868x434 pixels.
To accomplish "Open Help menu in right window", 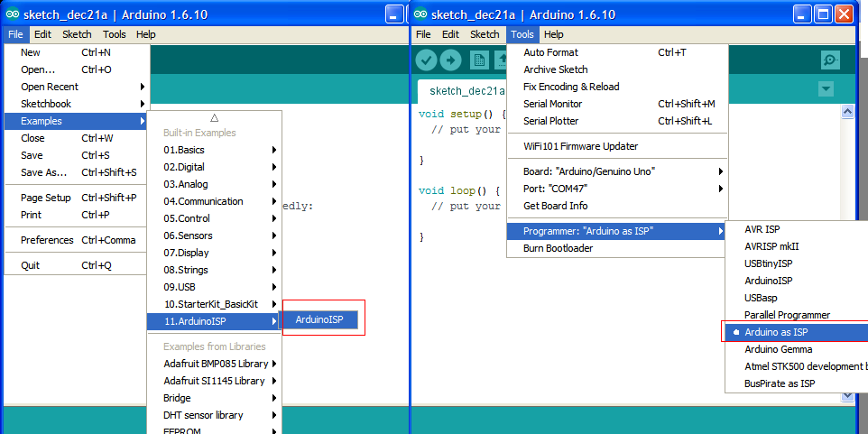I will point(554,34).
